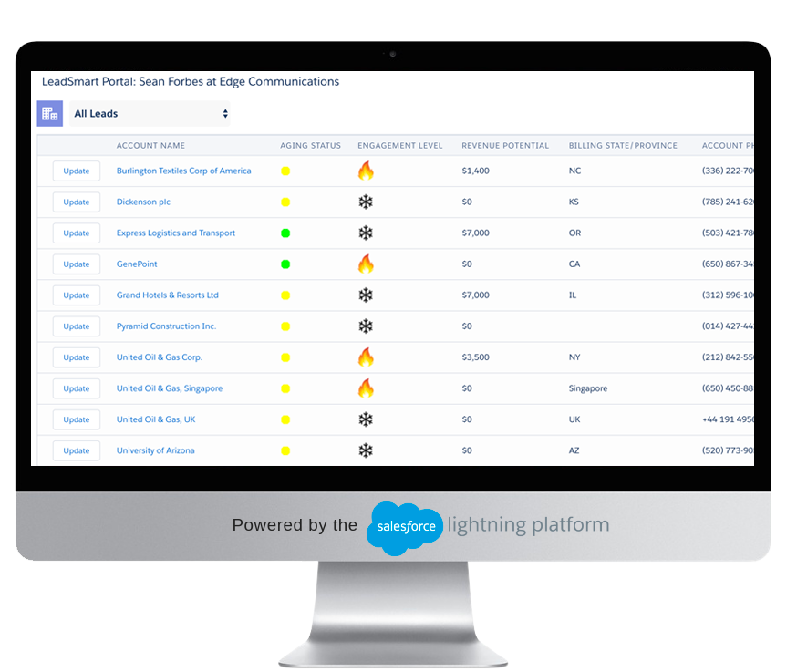This screenshot has width=797, height=672.
Task: Click the snowflake icon for Dickenson plc
Action: click(x=366, y=202)
